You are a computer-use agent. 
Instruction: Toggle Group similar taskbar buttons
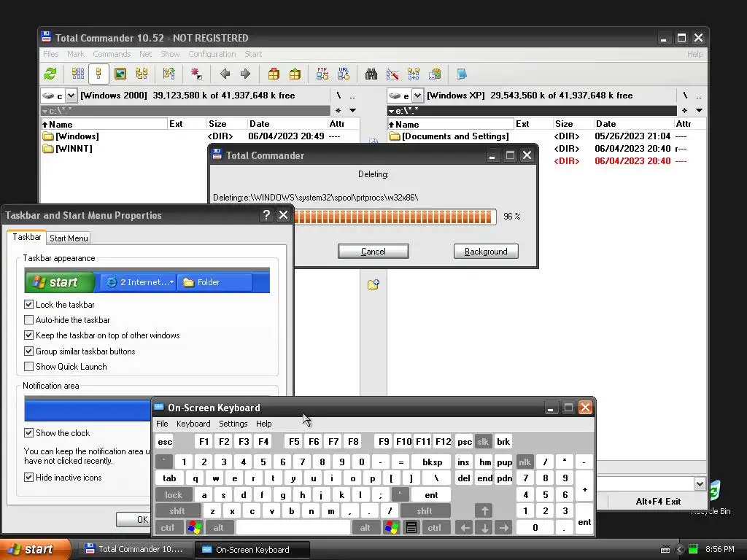point(28,351)
